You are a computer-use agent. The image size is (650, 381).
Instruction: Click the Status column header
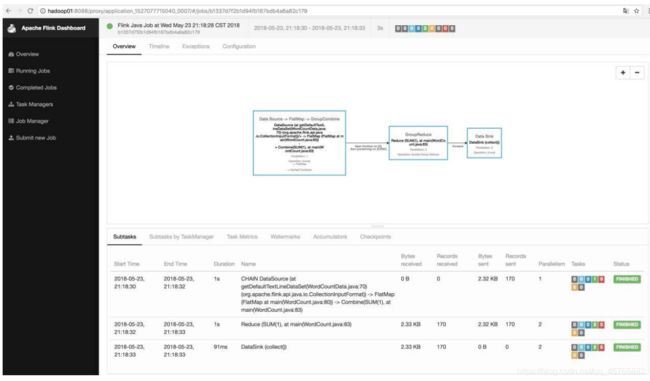[621, 264]
